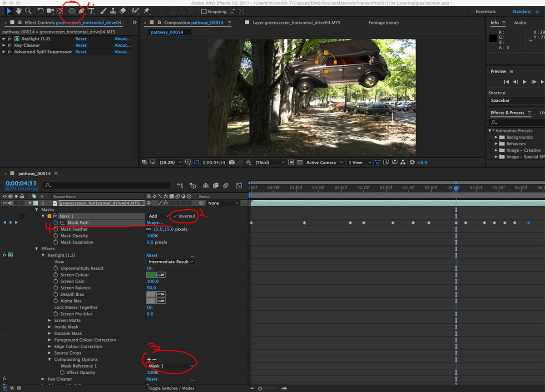Click Toggle Switches / Modes button
The width and height of the screenshot is (545, 392).
170,388
